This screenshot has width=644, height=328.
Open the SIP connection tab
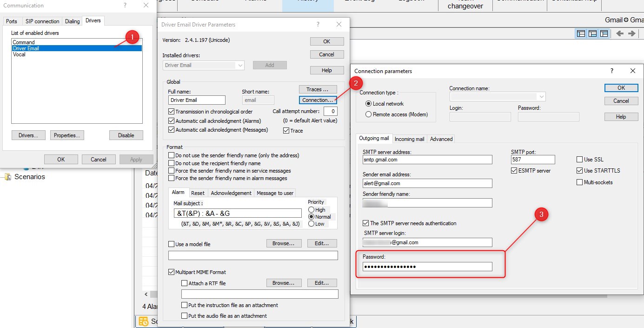point(42,21)
